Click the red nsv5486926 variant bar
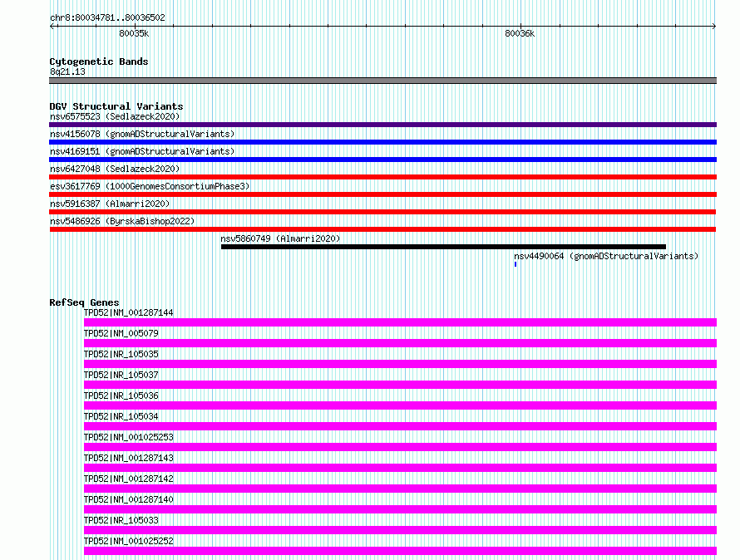740x560 pixels. click(382, 229)
